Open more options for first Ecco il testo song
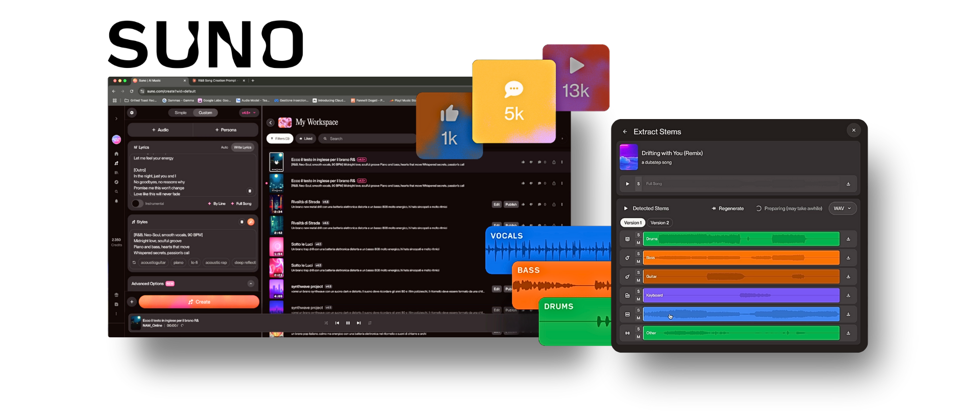Screen dimensions: 980x419 [x=562, y=162]
